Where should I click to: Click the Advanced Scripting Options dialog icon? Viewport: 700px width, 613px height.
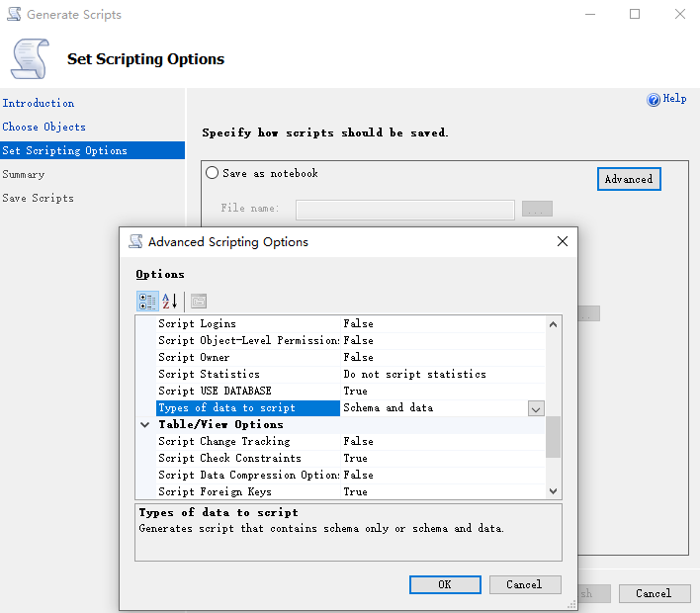tap(135, 241)
